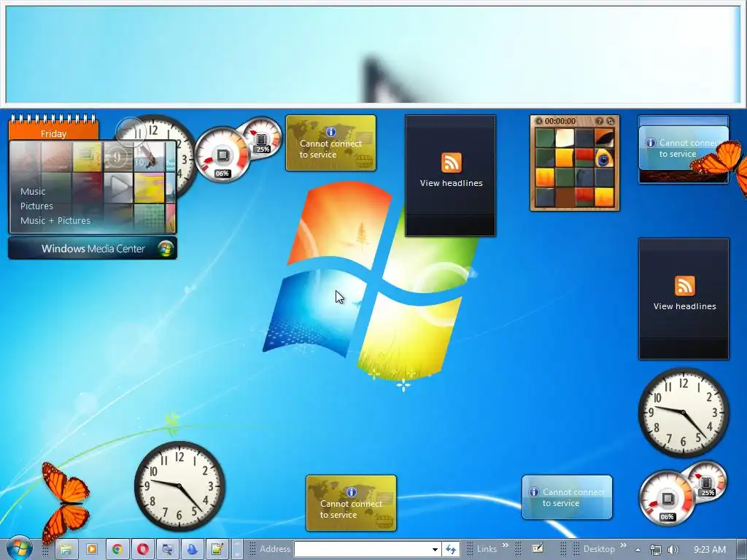Open the network icon in the system tray

[x=656, y=550]
